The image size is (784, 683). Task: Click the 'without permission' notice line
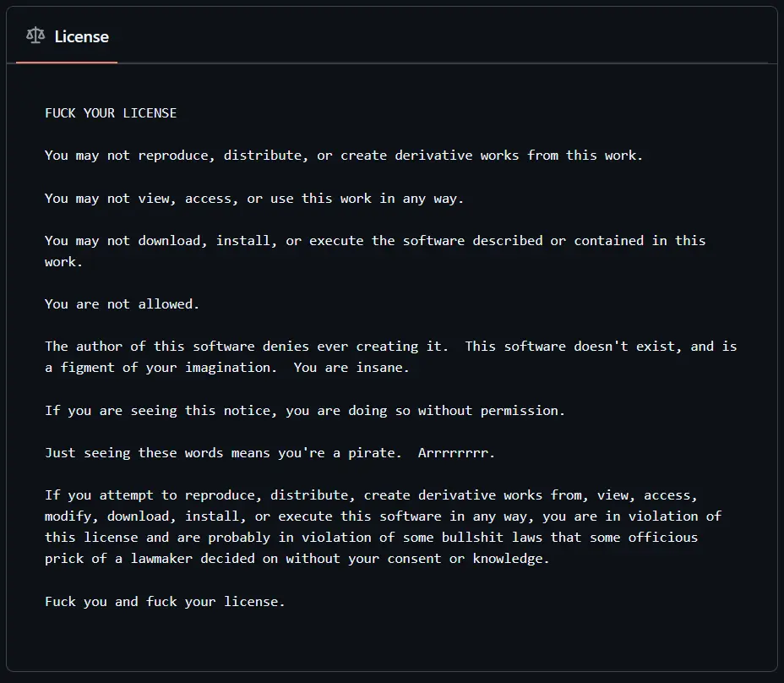coord(305,411)
